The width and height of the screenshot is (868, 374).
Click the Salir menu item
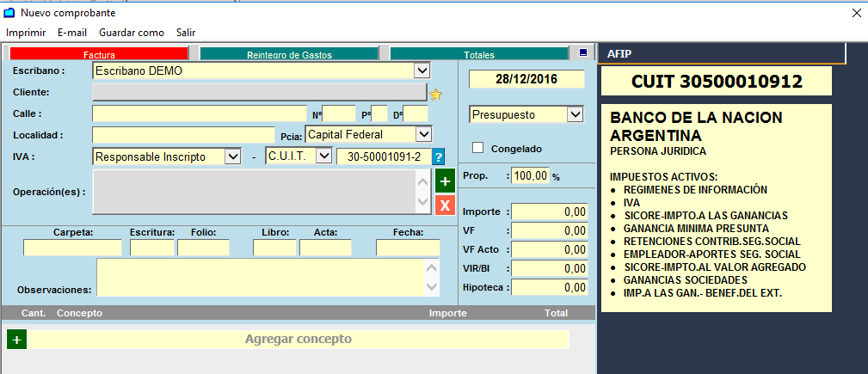(x=186, y=33)
